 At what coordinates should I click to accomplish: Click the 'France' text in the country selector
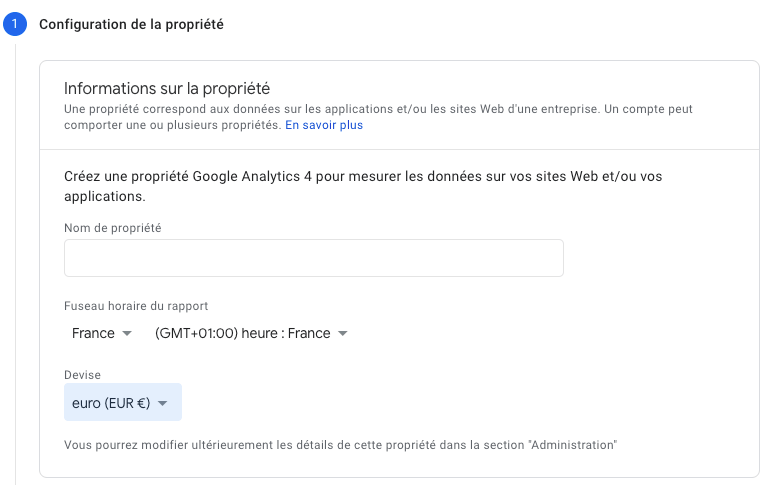93,334
